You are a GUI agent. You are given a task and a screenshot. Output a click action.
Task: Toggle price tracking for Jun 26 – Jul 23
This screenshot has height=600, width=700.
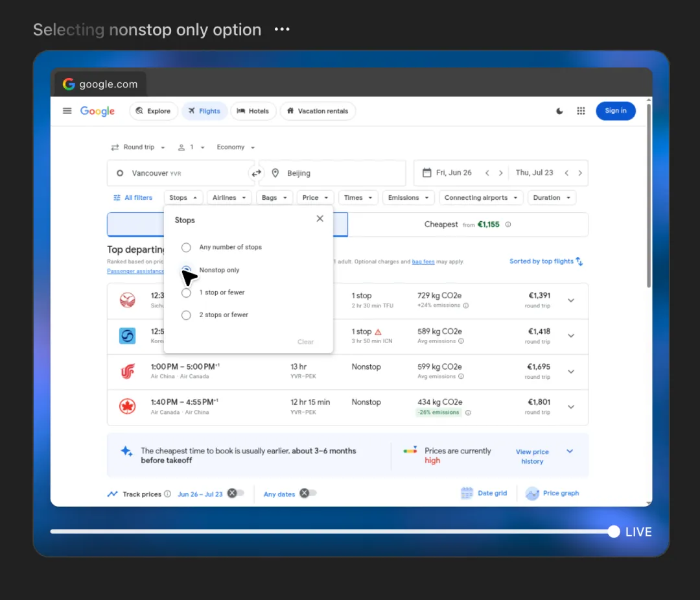pyautogui.click(x=236, y=493)
